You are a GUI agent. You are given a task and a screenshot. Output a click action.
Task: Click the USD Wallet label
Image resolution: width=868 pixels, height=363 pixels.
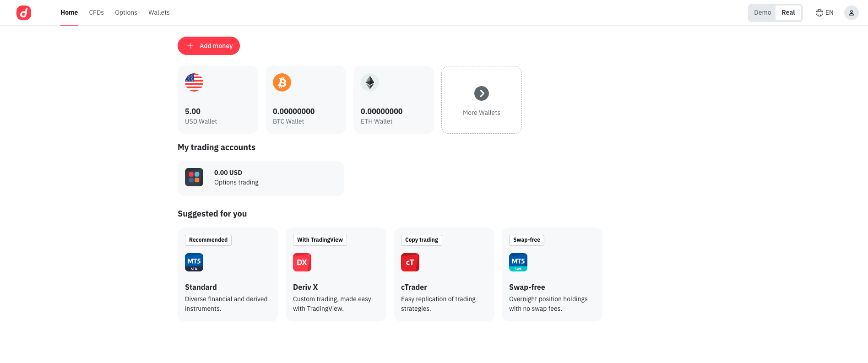(x=201, y=121)
